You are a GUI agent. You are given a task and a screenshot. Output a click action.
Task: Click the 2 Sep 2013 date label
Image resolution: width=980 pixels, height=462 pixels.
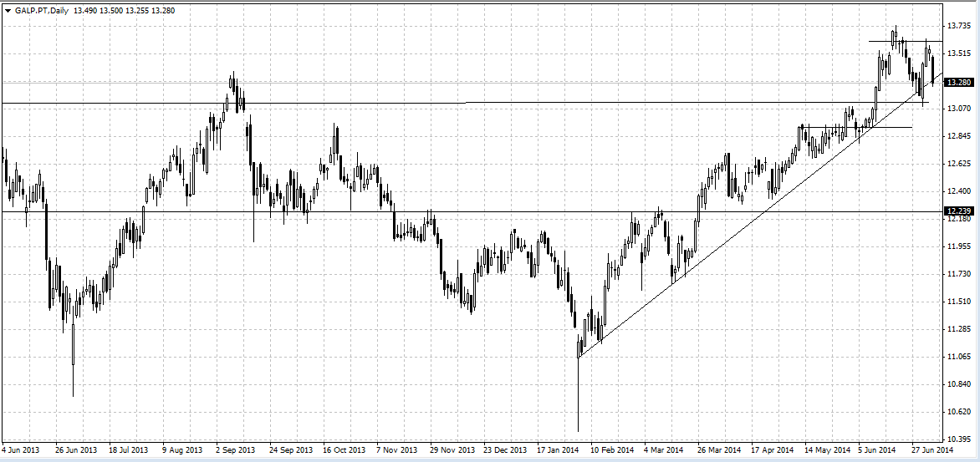[x=237, y=449]
